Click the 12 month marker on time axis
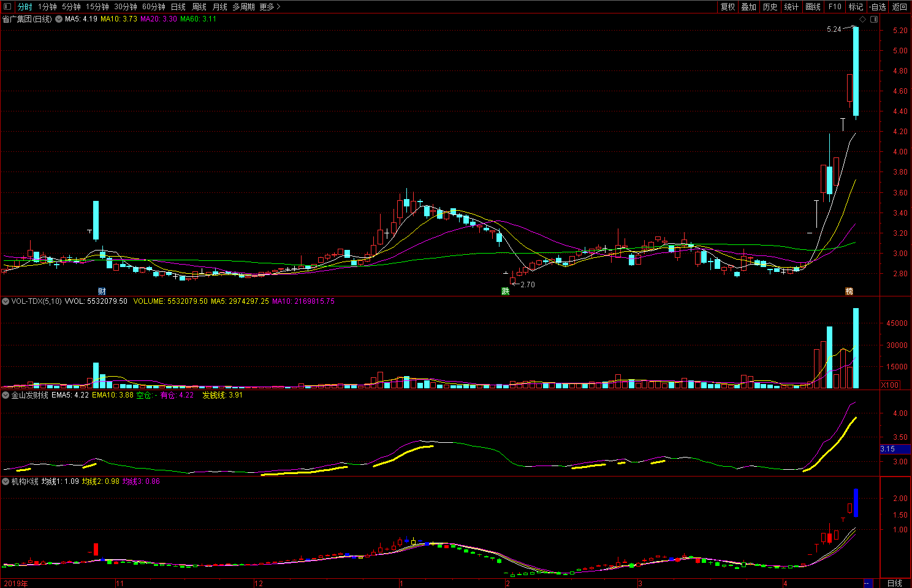This screenshot has height=588, width=912. click(x=259, y=583)
